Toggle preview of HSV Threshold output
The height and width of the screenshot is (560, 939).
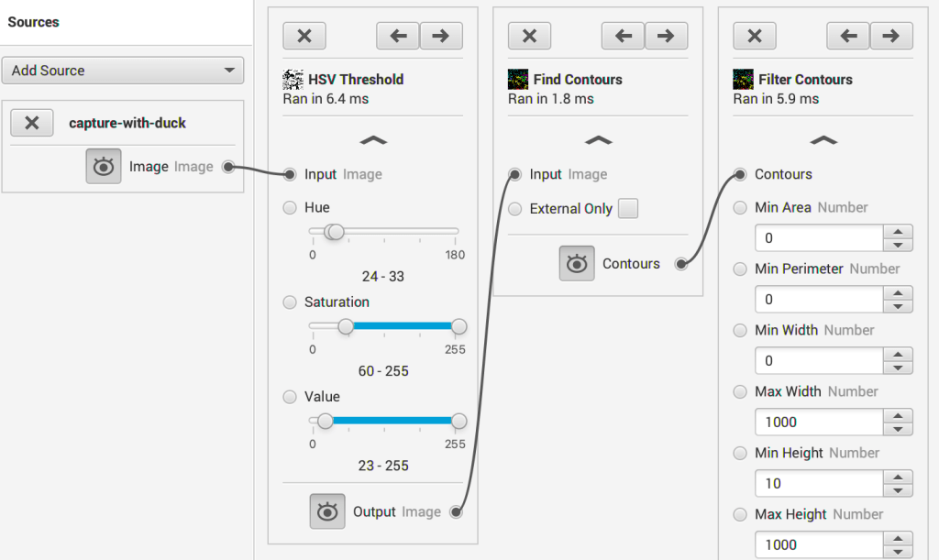click(x=327, y=511)
